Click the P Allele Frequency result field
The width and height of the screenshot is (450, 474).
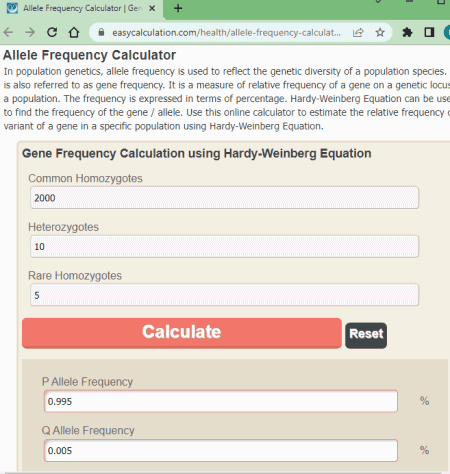[x=221, y=401]
